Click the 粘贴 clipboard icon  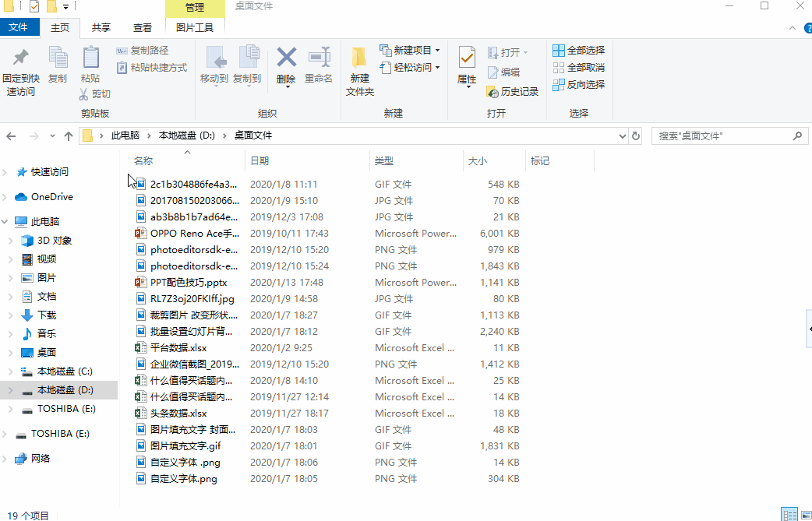coord(90,58)
